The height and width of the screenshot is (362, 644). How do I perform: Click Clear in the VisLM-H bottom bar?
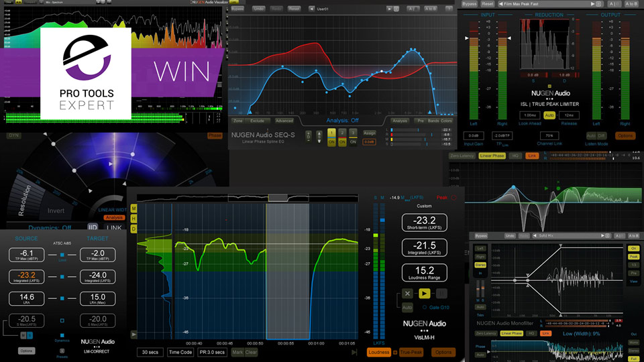coord(251,352)
